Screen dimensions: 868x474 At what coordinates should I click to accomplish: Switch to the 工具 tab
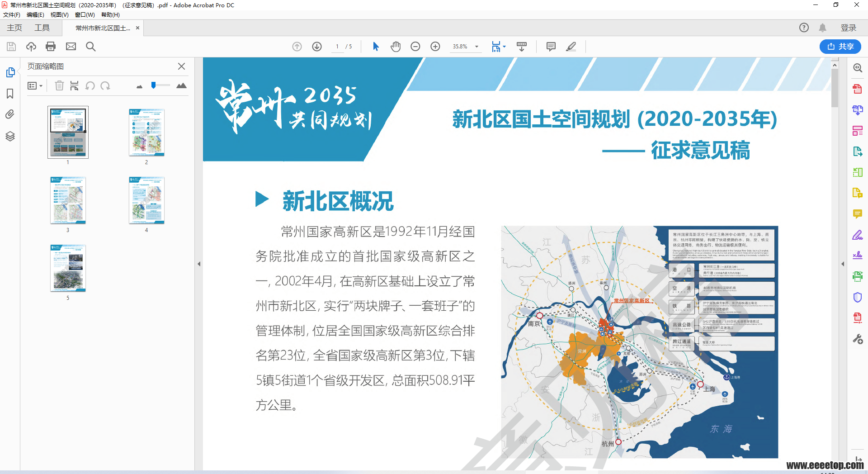[42, 28]
